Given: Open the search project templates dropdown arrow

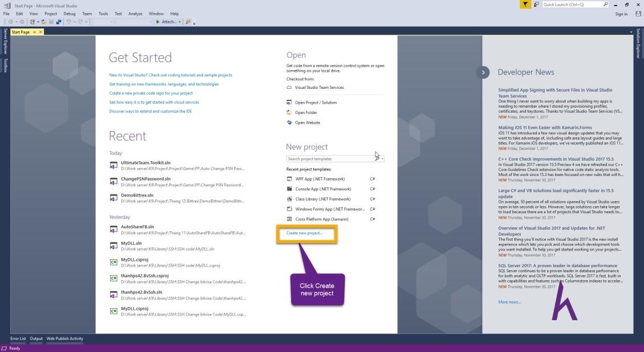Looking at the screenshot, I should point(382,159).
